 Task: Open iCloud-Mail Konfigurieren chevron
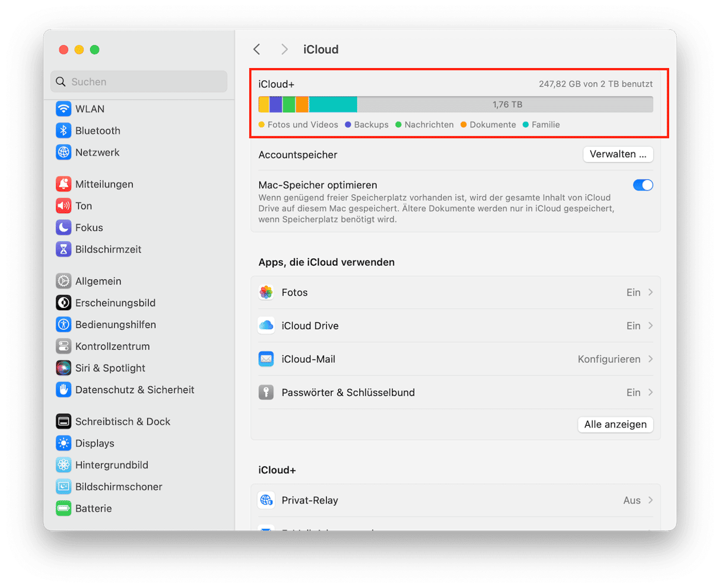click(650, 359)
